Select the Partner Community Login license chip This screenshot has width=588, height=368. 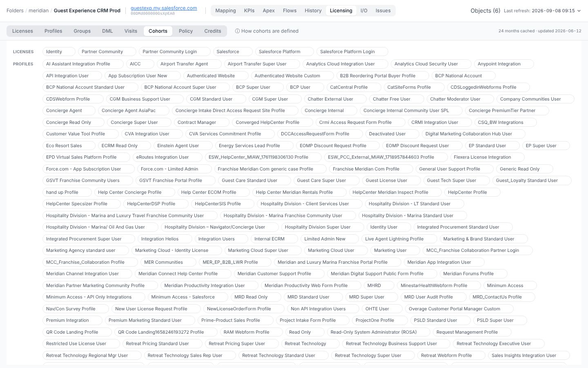(175, 52)
